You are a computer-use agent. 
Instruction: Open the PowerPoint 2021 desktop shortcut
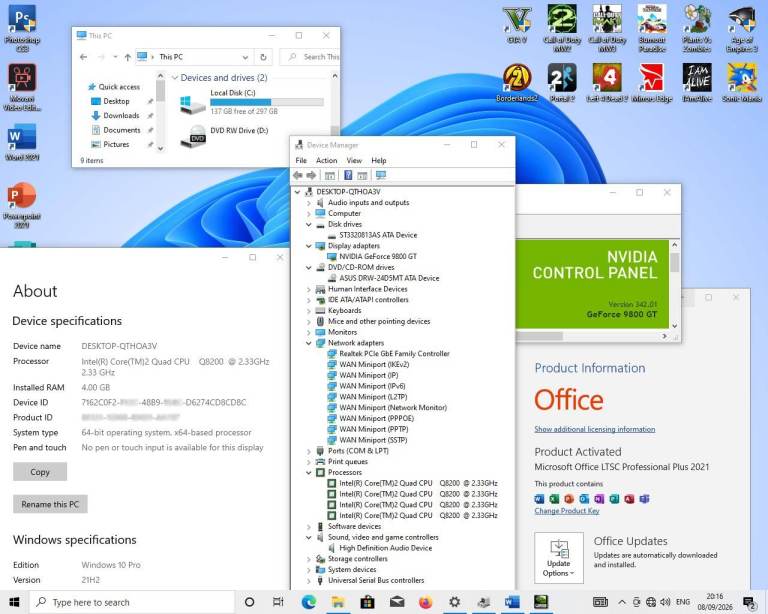(x=22, y=205)
